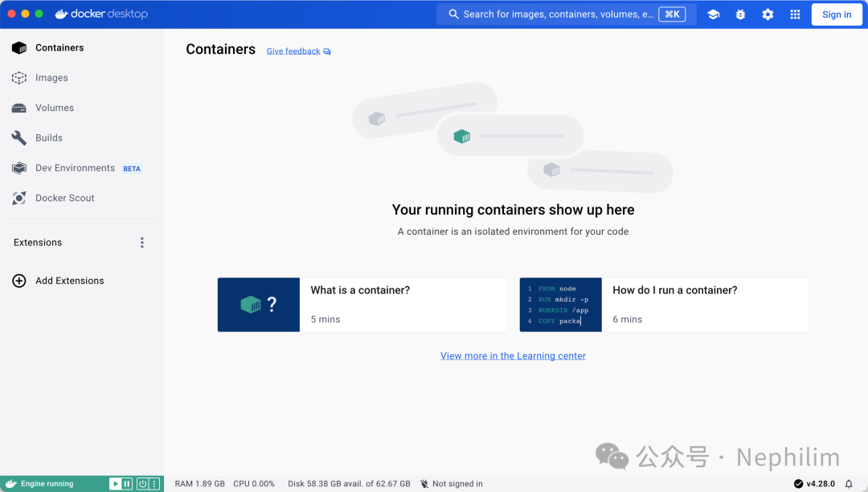The height and width of the screenshot is (492, 868).
Task: Click the Extensions heading
Action: point(38,243)
